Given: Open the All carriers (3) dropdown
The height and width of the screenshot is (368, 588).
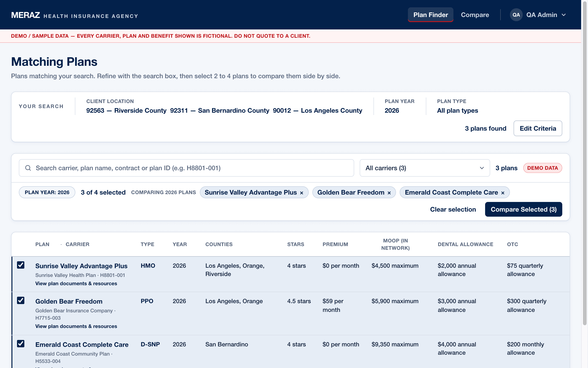Looking at the screenshot, I should (x=424, y=168).
